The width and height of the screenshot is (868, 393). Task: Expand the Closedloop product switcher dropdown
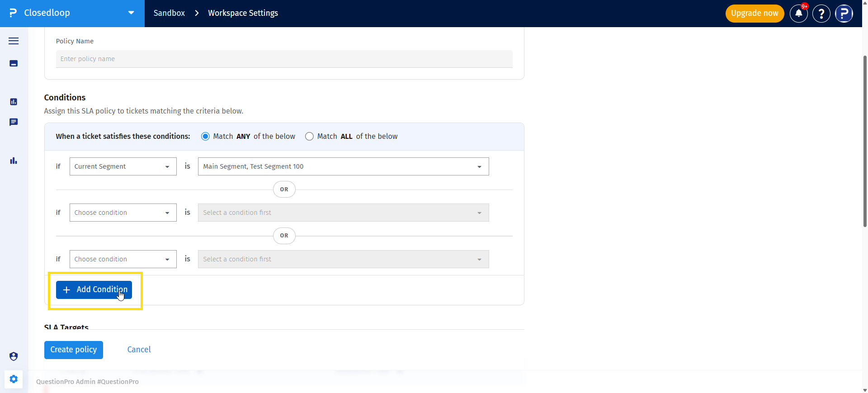coord(131,13)
